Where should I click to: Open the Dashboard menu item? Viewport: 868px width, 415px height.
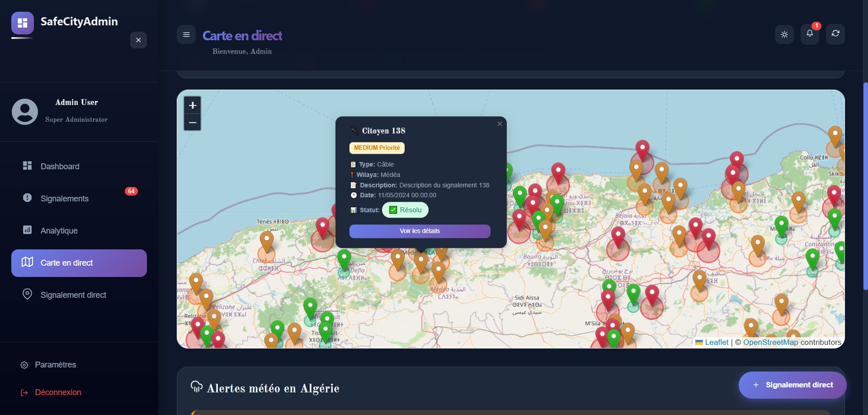point(79,167)
